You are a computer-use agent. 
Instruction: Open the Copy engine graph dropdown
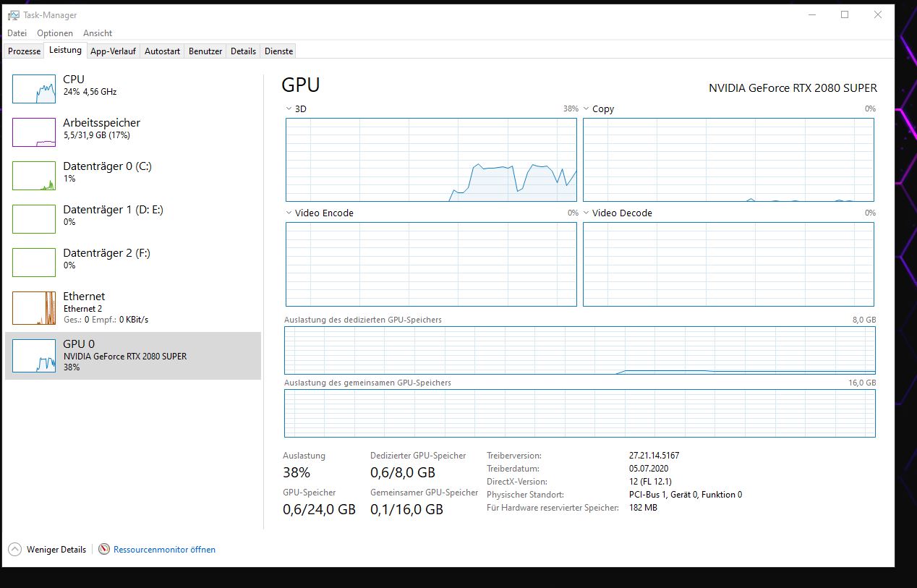(x=587, y=109)
